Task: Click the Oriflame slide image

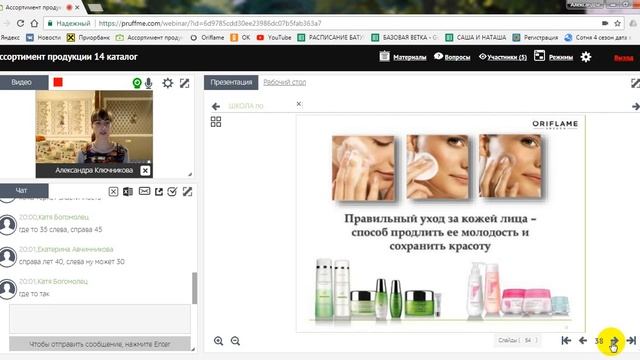Action: pyautogui.click(x=440, y=224)
